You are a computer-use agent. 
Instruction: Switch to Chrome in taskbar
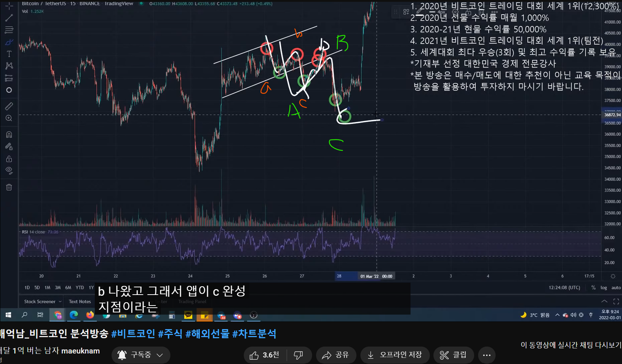58,315
